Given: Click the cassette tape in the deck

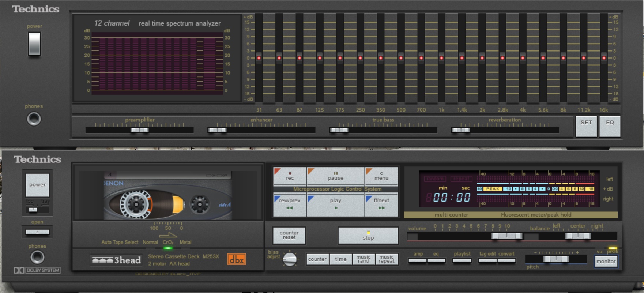Looking at the screenshot, I should 168,195.
